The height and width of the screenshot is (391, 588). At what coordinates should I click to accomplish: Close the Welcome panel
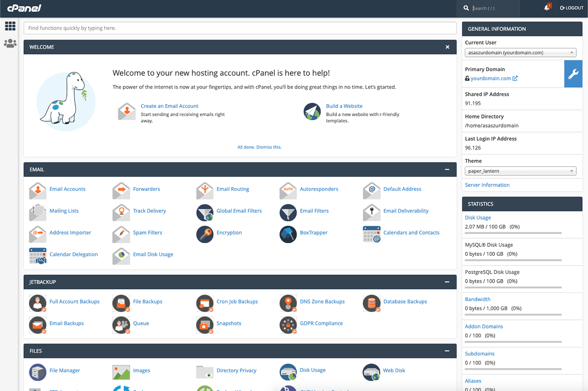pos(447,47)
